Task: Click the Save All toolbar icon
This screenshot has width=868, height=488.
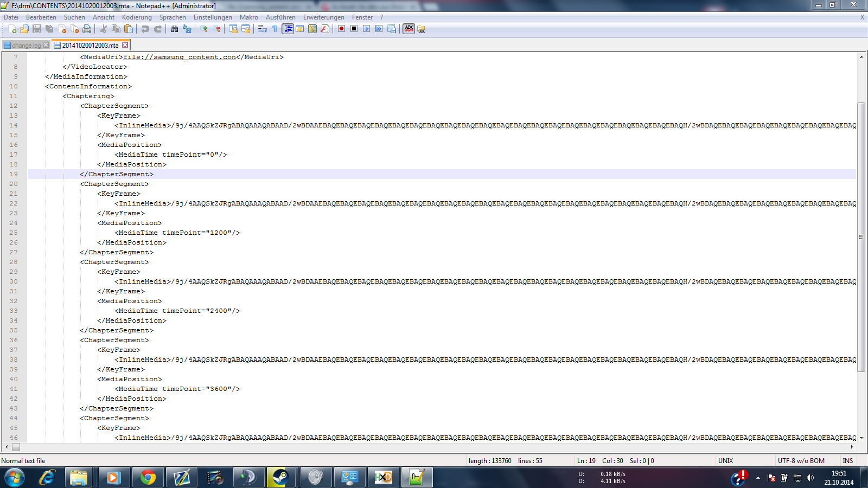Action: (x=49, y=29)
